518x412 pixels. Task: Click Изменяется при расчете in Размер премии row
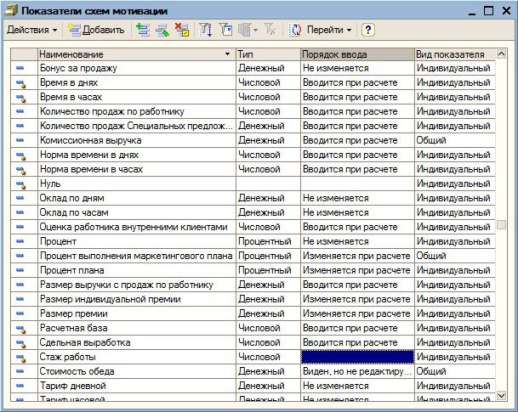coord(356,314)
